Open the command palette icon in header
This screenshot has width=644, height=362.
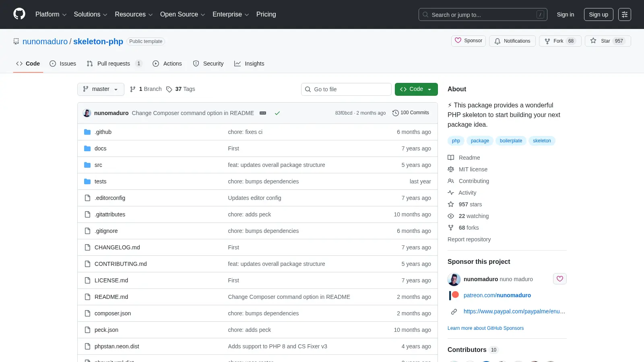pyautogui.click(x=625, y=14)
